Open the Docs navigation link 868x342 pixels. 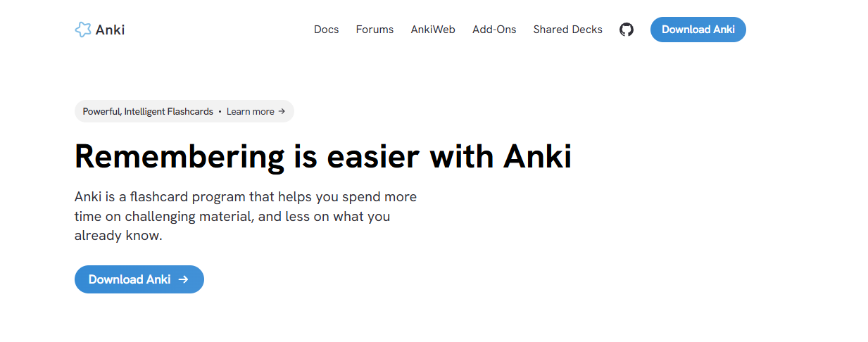coord(326,30)
